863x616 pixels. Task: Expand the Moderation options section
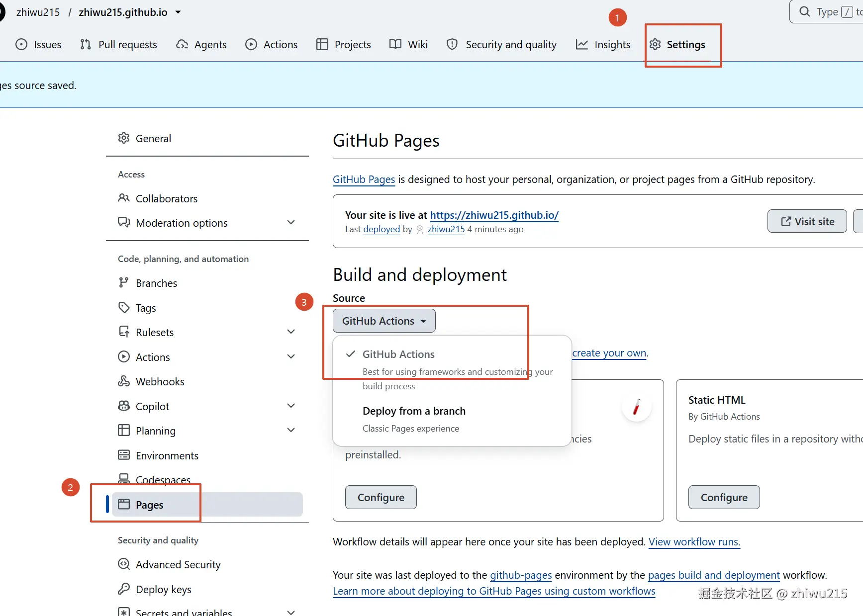pyautogui.click(x=291, y=223)
